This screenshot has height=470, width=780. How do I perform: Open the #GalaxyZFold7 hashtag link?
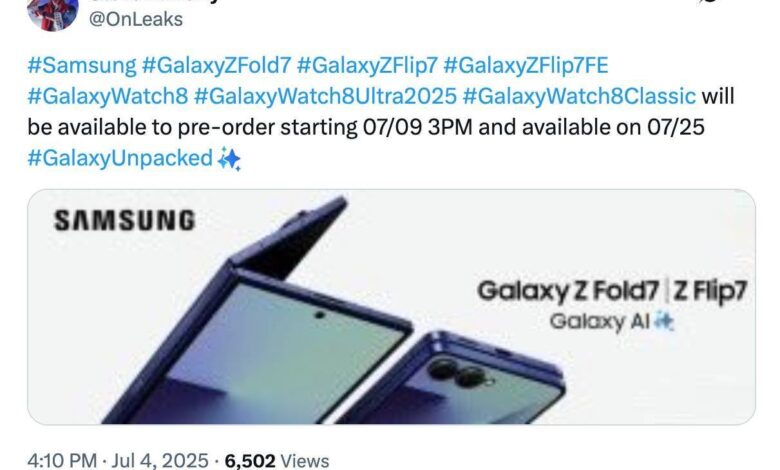pos(219,65)
